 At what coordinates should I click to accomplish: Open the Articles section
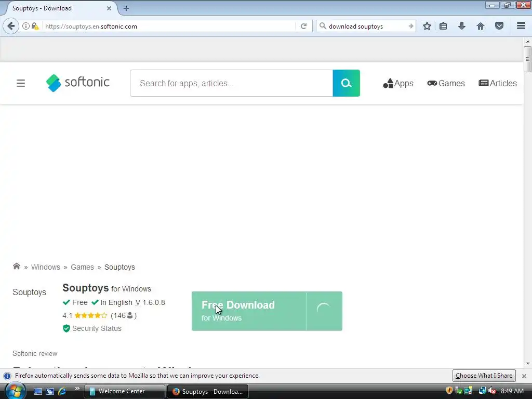497,83
